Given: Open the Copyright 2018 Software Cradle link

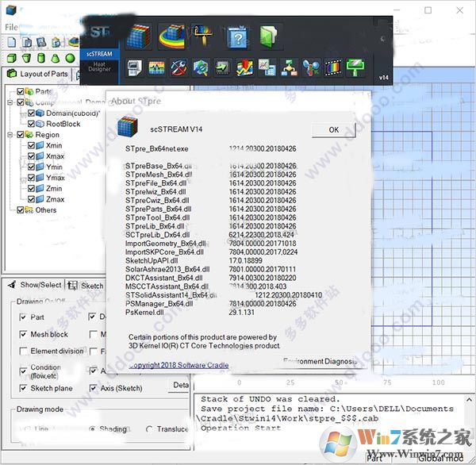Looking at the screenshot, I should 178,365.
